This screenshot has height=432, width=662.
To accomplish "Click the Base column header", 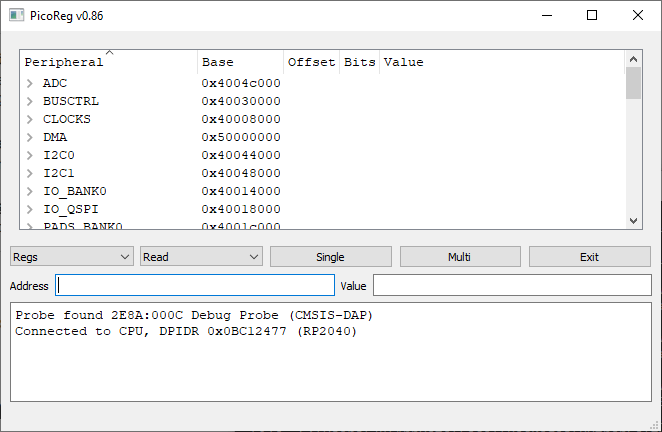I will pyautogui.click(x=240, y=62).
